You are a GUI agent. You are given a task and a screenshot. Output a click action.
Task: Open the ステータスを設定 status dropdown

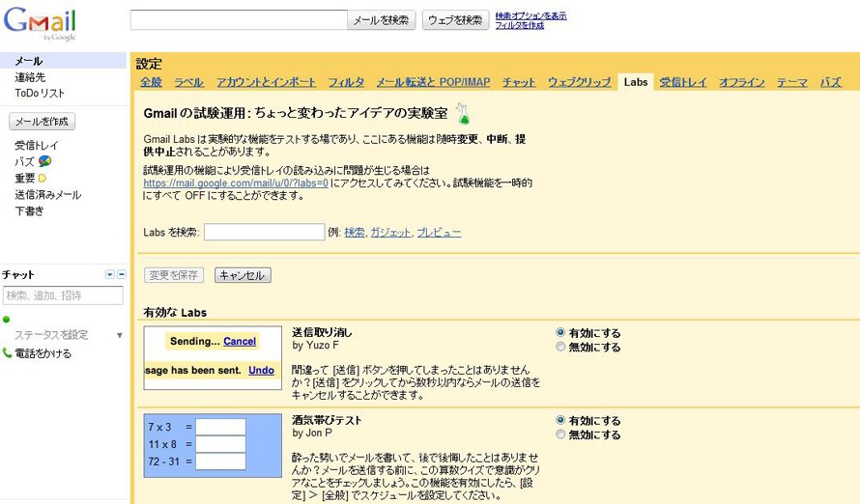[119, 335]
